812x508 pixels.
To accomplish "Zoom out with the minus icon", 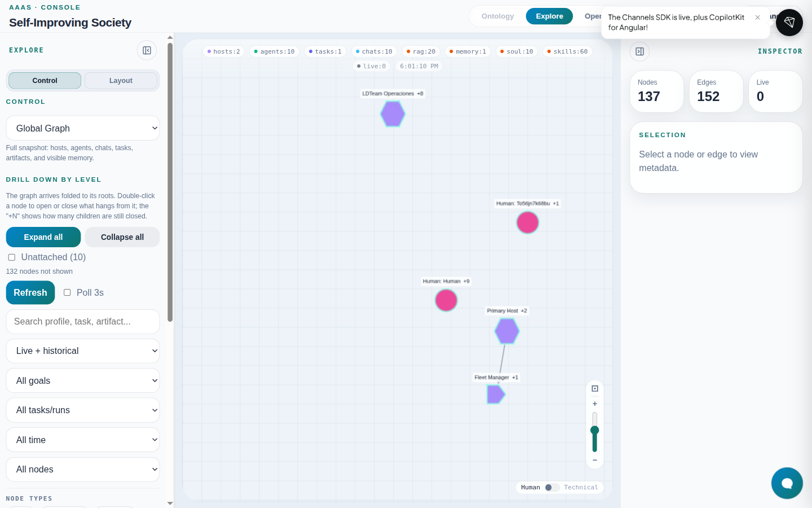I will click(595, 460).
